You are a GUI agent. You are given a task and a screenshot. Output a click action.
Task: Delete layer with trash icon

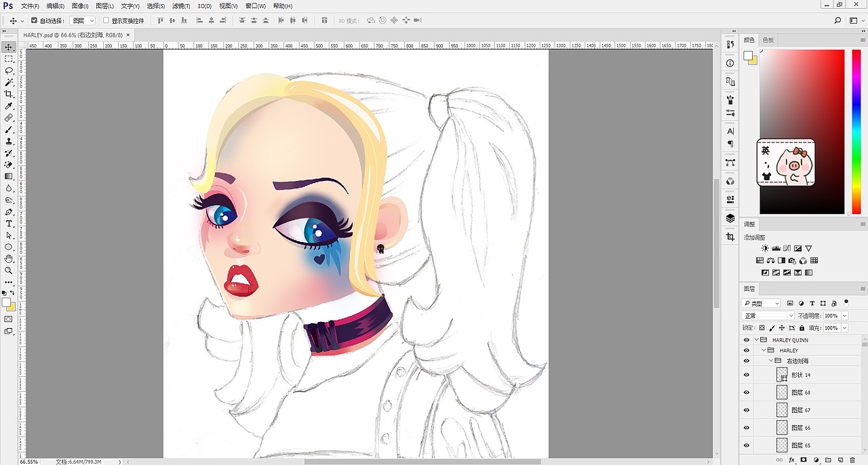pos(852,460)
